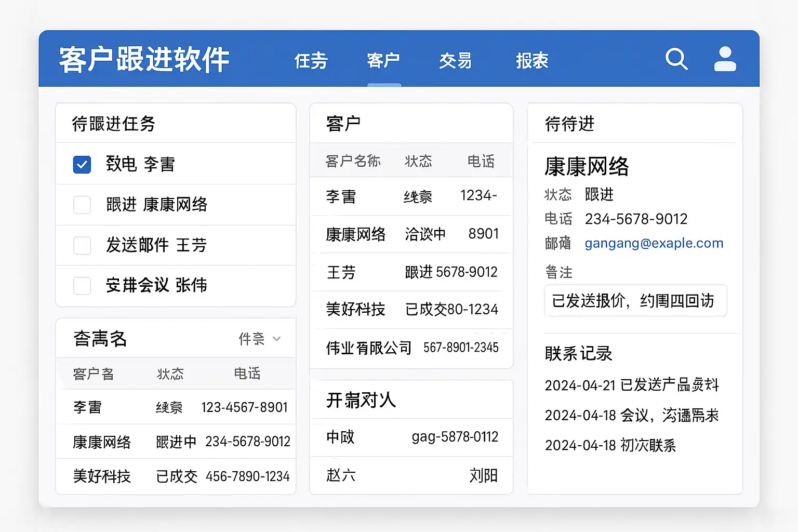Screen dimensions: 798x532
Task: Select 美好科技 row in customer table
Action: pos(411,310)
